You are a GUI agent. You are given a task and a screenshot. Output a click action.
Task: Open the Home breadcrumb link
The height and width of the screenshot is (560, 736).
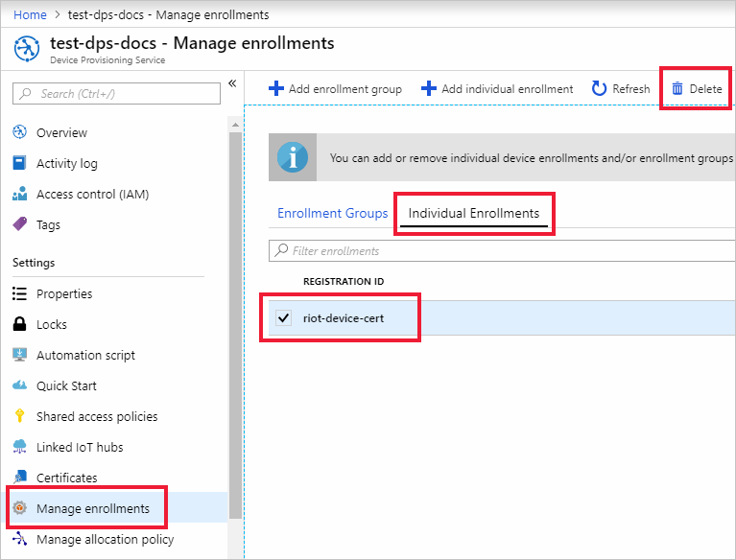(x=30, y=15)
